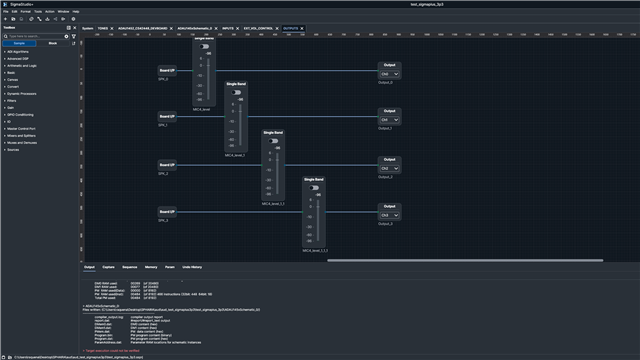
Task: Click the Board I/P block labeled SPK_3
Action: (167, 212)
